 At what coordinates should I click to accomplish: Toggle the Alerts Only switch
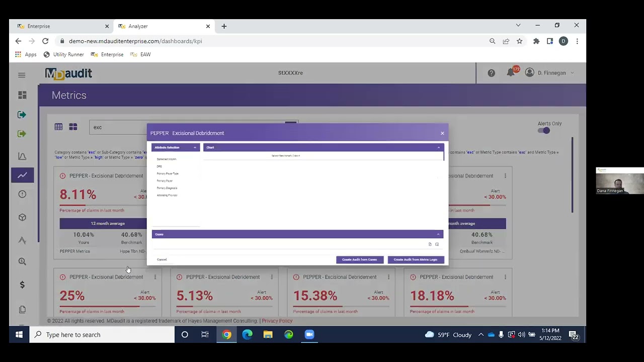pyautogui.click(x=544, y=131)
